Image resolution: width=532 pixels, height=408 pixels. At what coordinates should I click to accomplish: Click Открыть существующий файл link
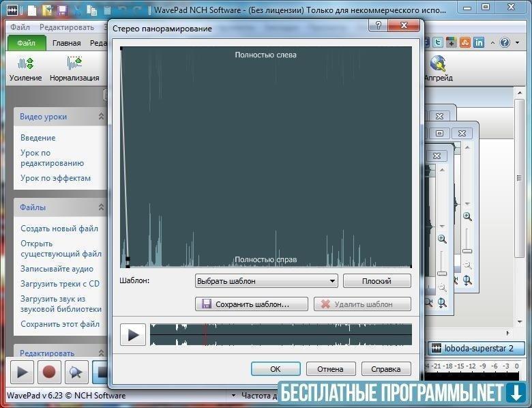click(x=61, y=248)
